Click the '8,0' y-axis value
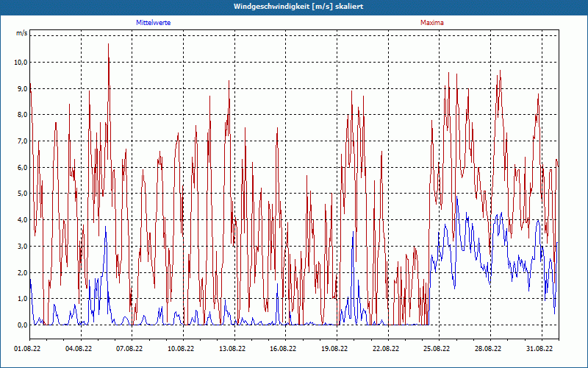The height and width of the screenshot is (368, 588). tap(22, 115)
